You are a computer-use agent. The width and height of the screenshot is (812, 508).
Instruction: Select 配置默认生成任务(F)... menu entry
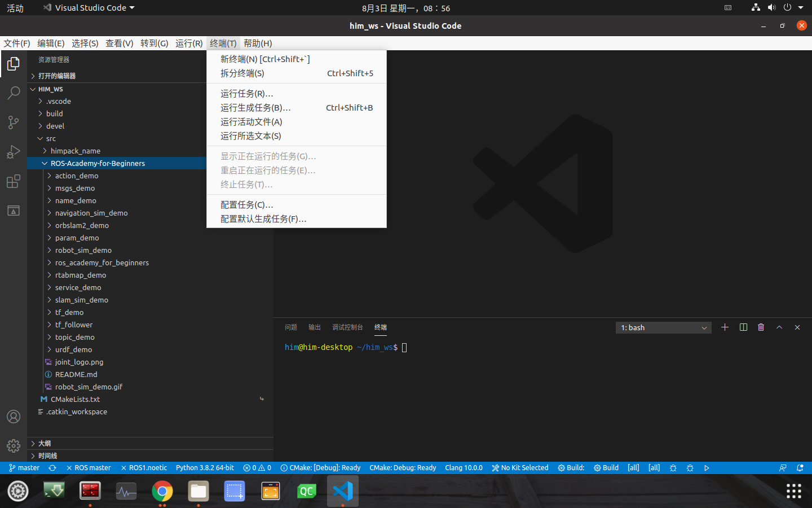[x=297, y=219]
